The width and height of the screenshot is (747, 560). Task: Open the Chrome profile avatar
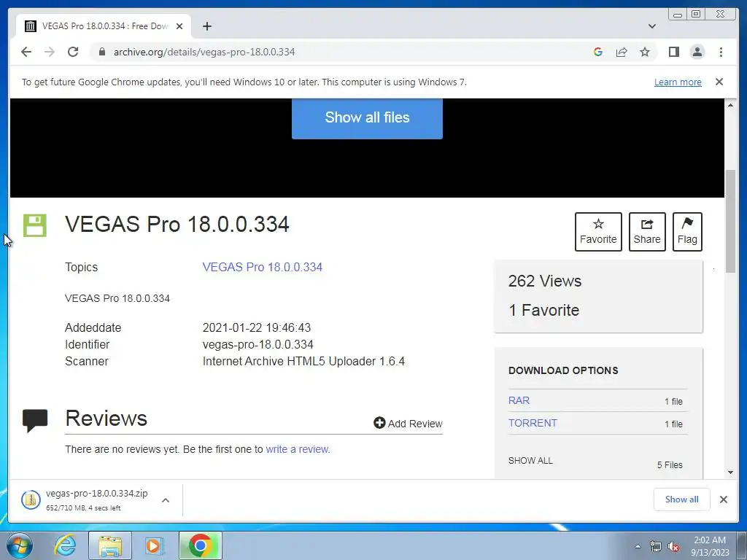(x=697, y=52)
